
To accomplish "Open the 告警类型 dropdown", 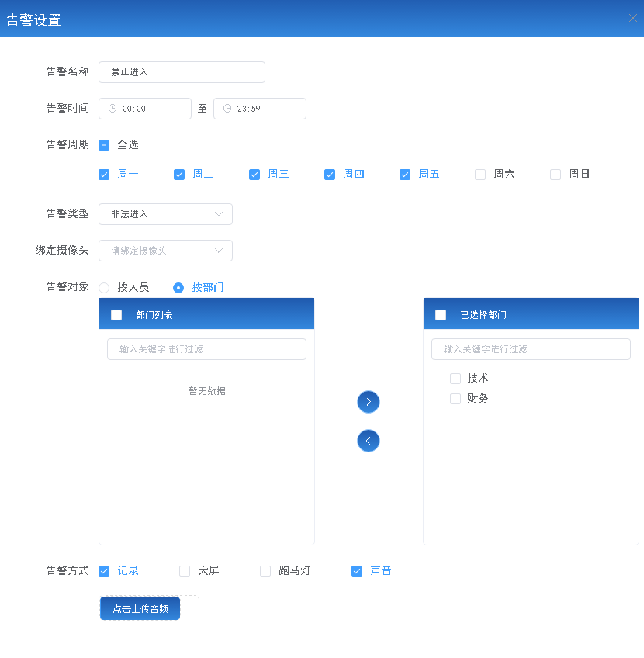I will (x=165, y=214).
